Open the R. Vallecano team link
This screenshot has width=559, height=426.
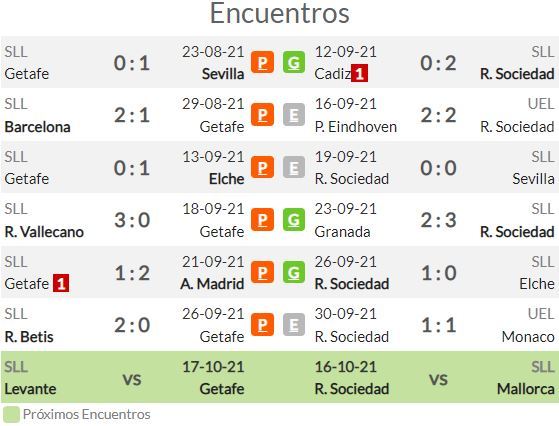(x=44, y=232)
